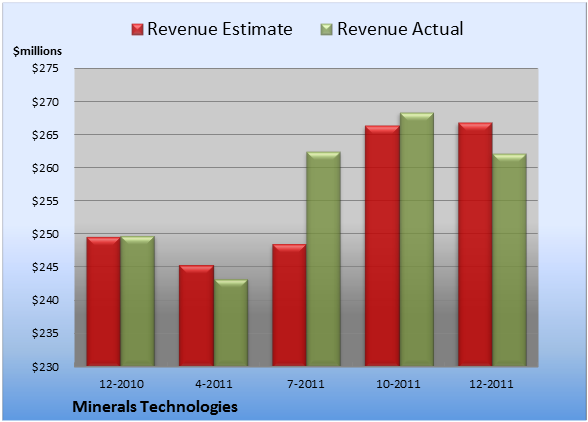Select the Revenue Actual legend label
The height and width of the screenshot is (422, 588).
(400, 29)
